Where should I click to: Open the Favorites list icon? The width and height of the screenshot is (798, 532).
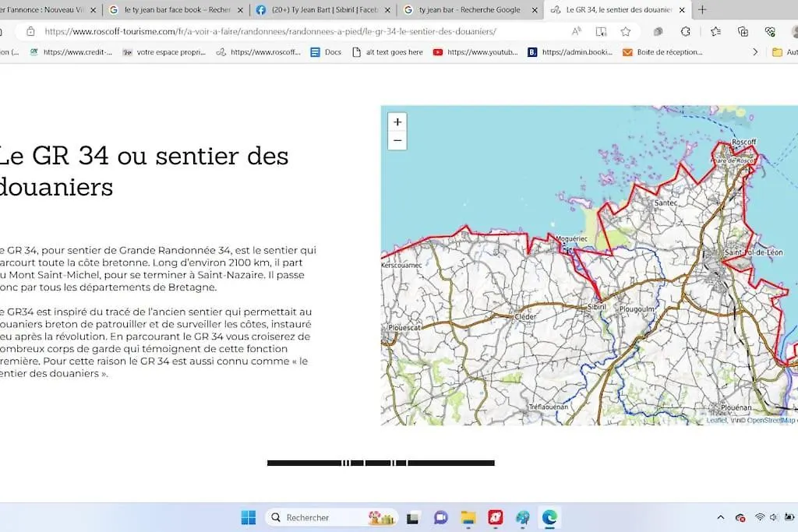pos(715,31)
